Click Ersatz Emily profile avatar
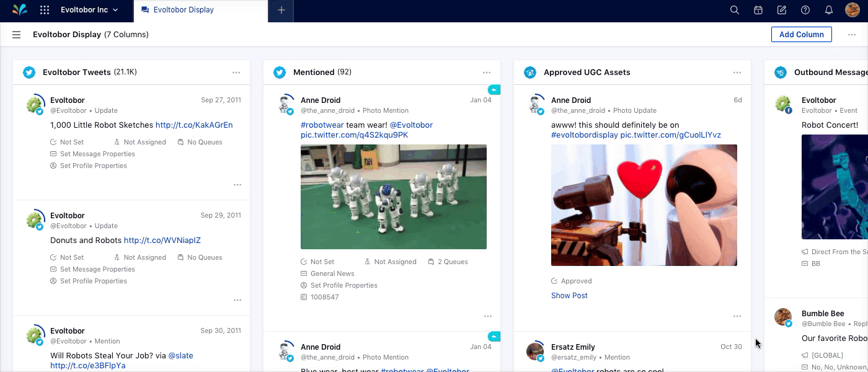 (x=535, y=352)
